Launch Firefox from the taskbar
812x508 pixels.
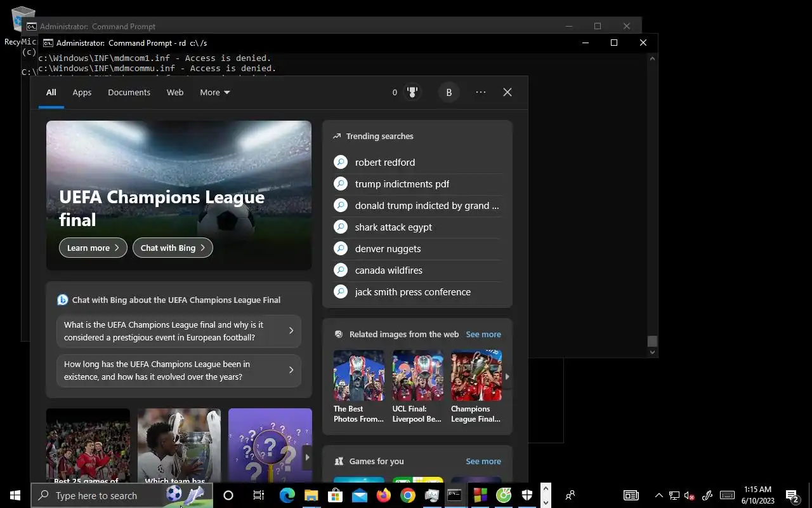point(384,495)
